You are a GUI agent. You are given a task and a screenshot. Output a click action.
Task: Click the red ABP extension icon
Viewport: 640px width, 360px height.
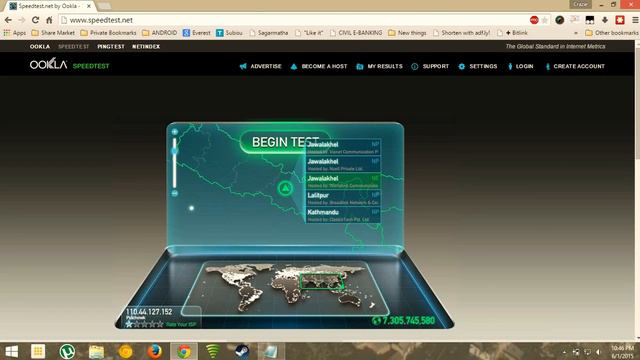[x=534, y=20]
